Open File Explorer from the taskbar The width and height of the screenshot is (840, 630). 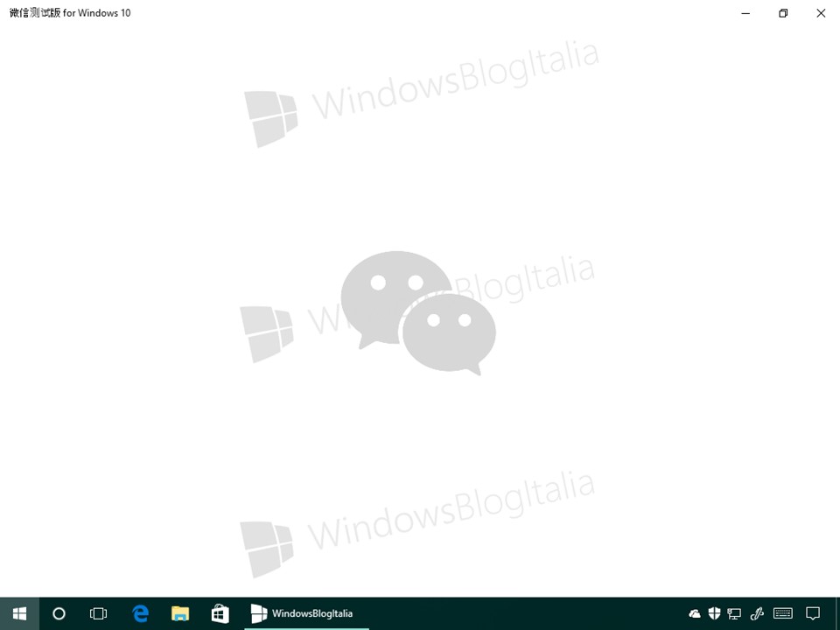click(180, 613)
